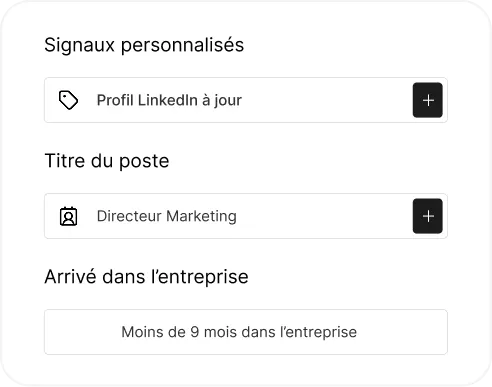Click empty space in the job title row

(325, 216)
